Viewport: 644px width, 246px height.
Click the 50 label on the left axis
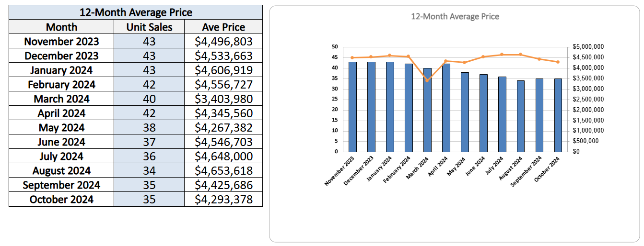[x=335, y=47]
